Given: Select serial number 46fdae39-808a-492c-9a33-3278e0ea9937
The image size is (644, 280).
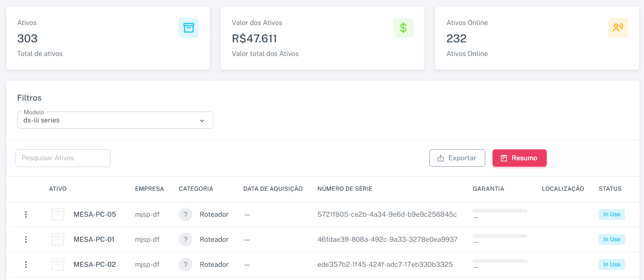Looking at the screenshot, I should point(387,239).
